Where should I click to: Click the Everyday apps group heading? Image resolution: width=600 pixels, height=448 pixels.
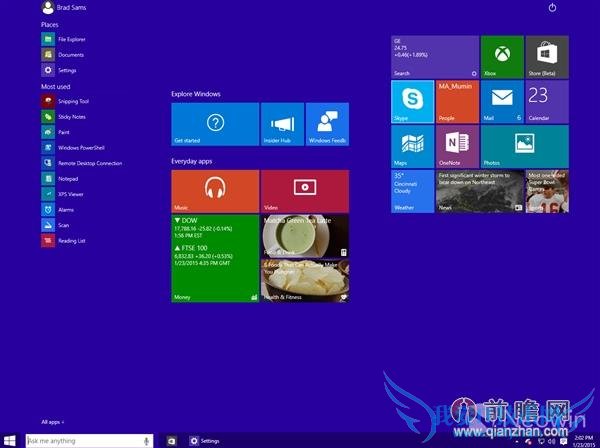(x=191, y=161)
